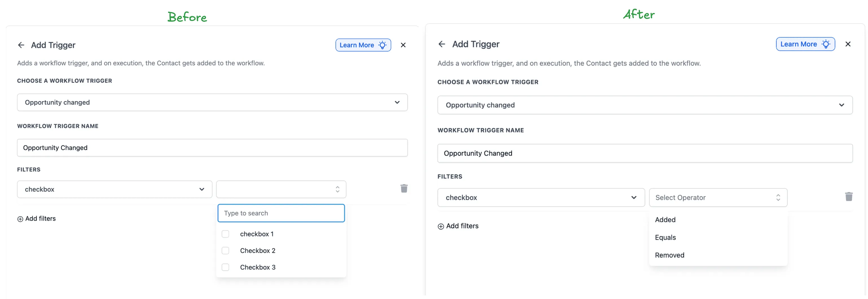Image resolution: width=868 pixels, height=299 pixels.
Task: Select Removed from the operator menu
Action: [669, 255]
